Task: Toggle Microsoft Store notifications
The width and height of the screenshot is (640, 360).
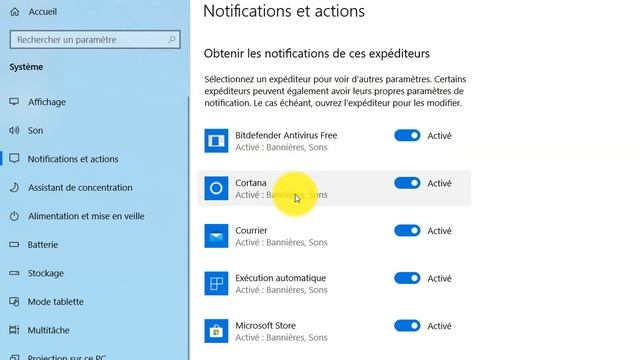Action: click(x=407, y=326)
